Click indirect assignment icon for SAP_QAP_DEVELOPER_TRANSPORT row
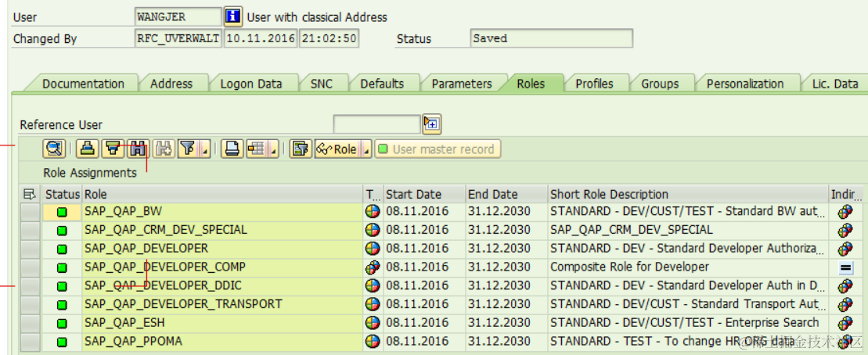Screen dimensions: 868x355 click(x=845, y=304)
